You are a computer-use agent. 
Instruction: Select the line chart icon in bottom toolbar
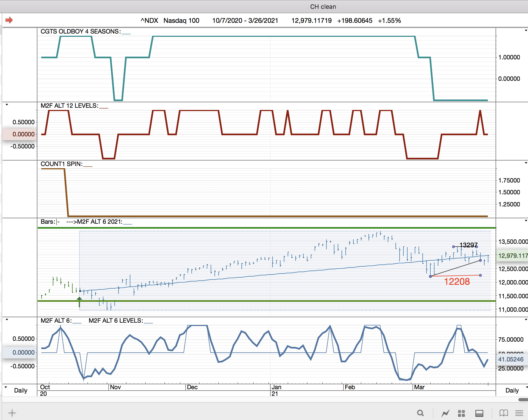pyautogui.click(x=445, y=413)
